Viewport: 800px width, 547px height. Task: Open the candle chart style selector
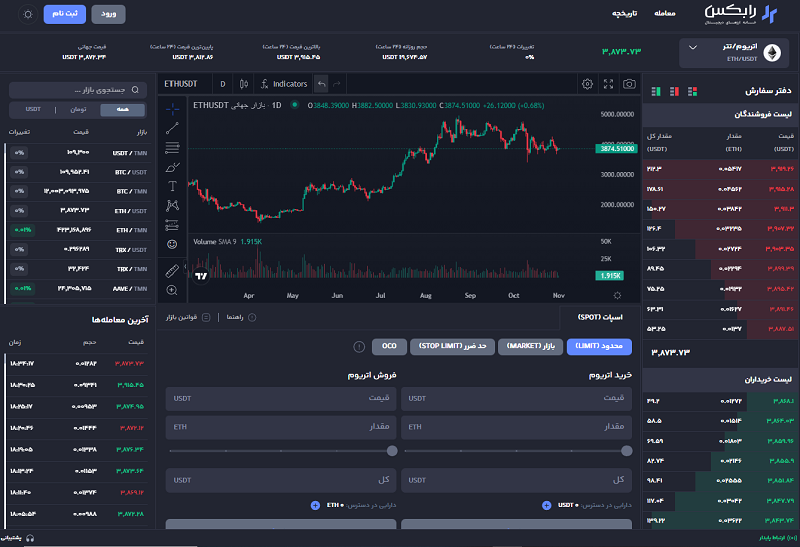pyautogui.click(x=244, y=84)
